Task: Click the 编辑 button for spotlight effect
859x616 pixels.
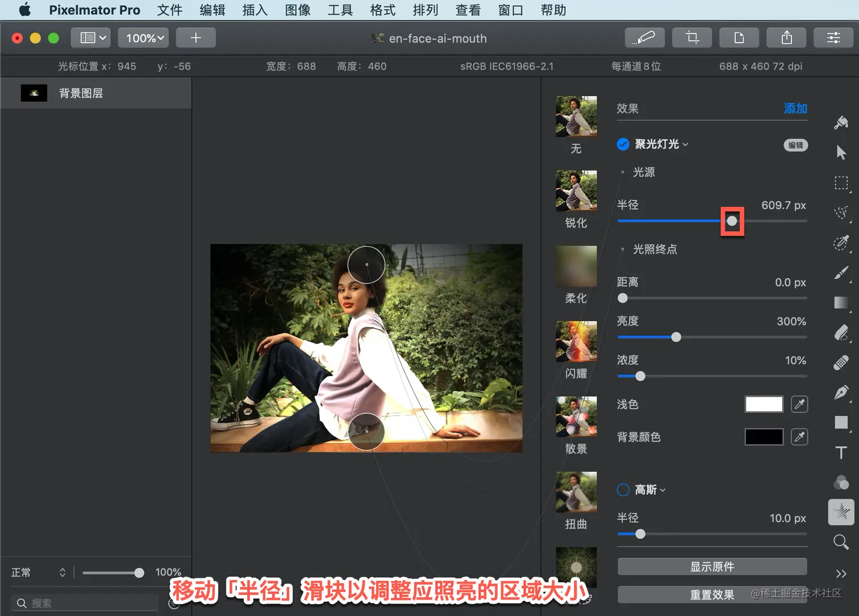Action: pyautogui.click(x=796, y=145)
